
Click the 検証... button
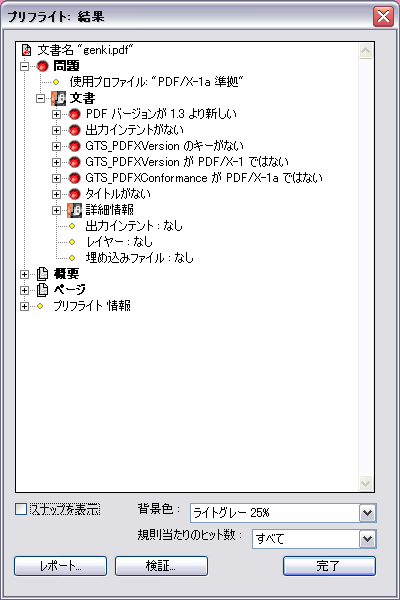pos(161,566)
